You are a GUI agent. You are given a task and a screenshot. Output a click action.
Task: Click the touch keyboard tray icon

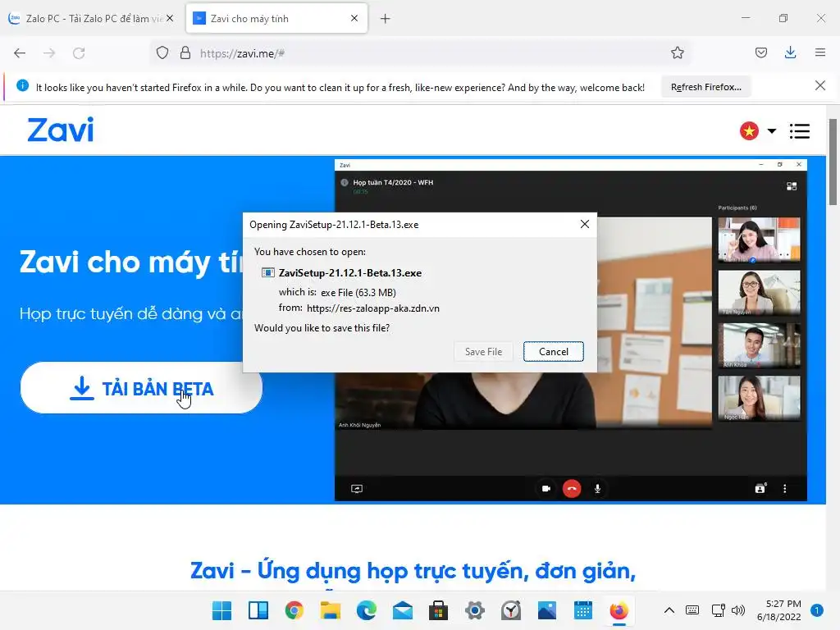pyautogui.click(x=692, y=610)
